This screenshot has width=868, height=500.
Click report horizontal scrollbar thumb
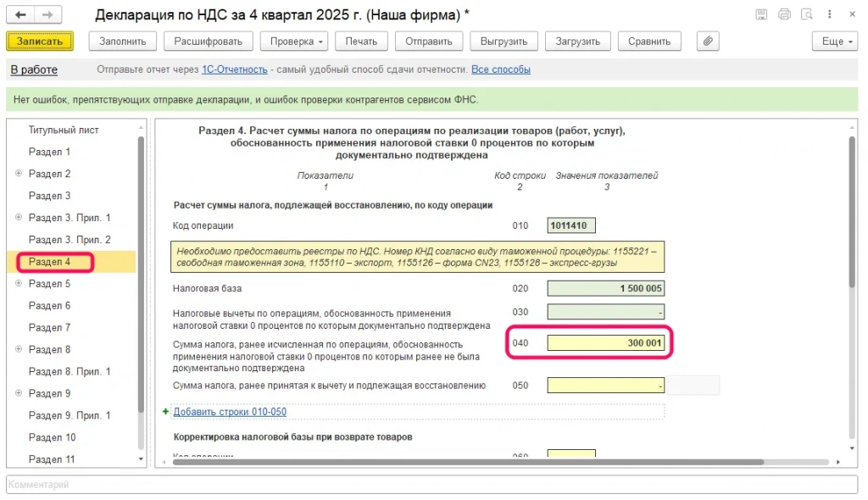point(468,462)
